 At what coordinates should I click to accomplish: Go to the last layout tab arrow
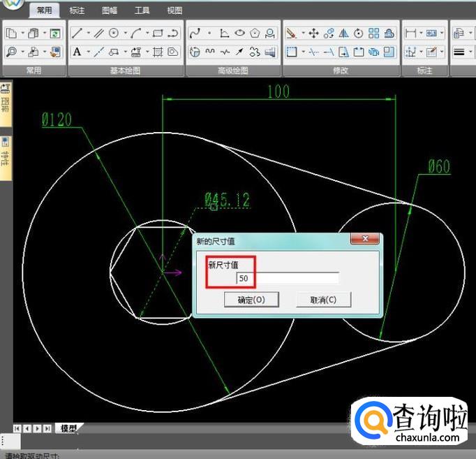point(47,428)
